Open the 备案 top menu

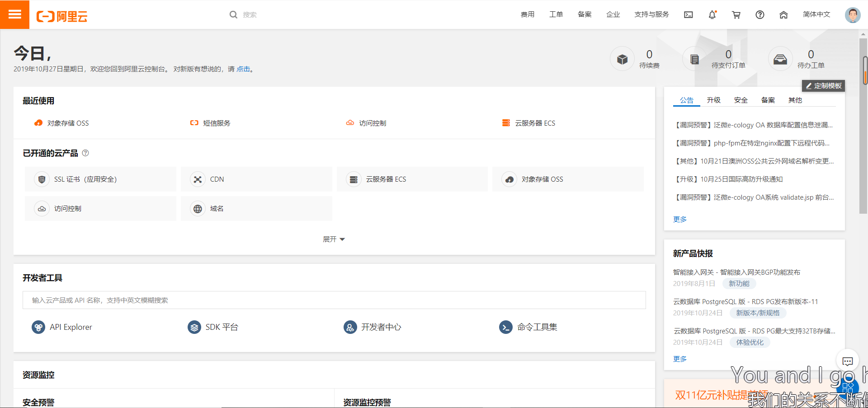585,14
